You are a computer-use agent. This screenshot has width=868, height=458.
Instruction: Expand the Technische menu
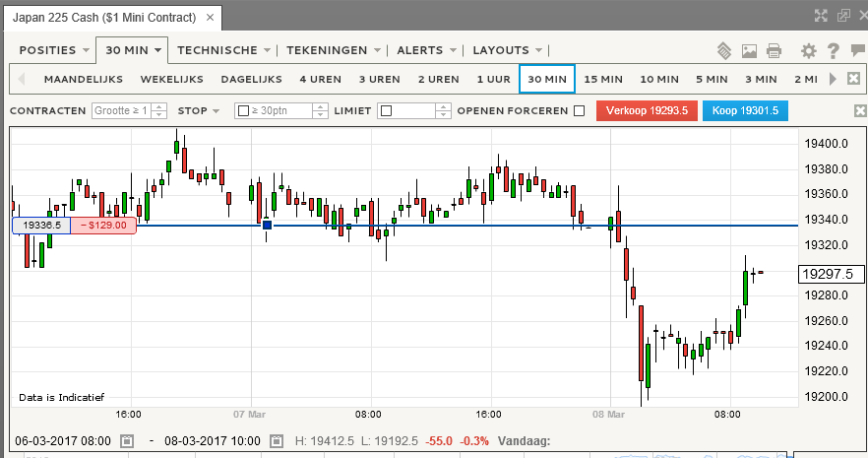pos(223,50)
